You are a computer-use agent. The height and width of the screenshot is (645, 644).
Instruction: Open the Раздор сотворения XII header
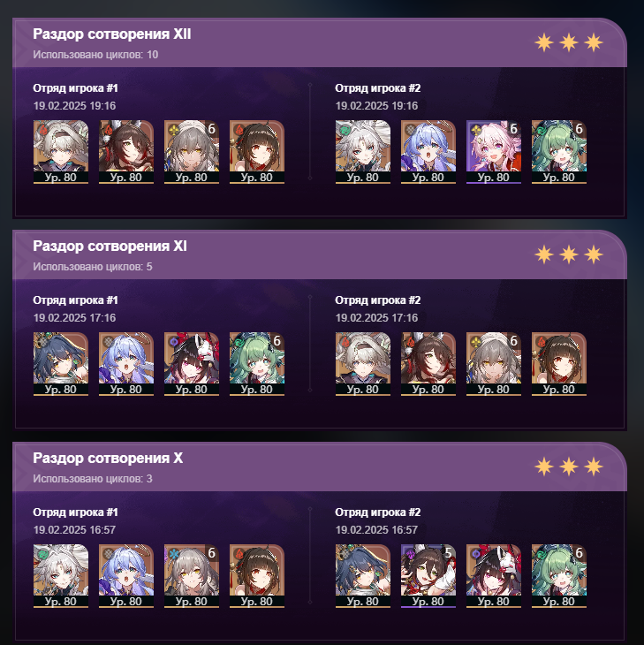click(320, 42)
